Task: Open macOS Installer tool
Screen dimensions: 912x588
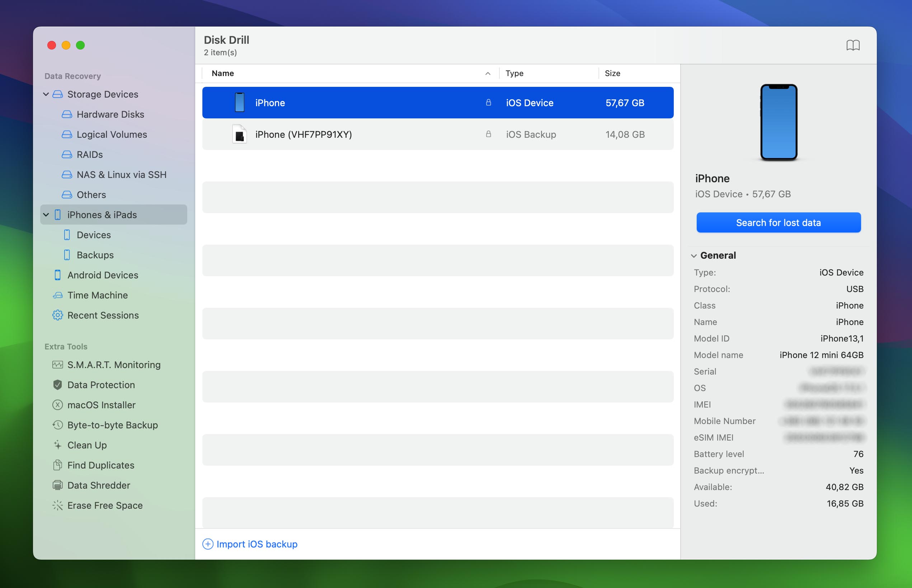Action: 102,405
